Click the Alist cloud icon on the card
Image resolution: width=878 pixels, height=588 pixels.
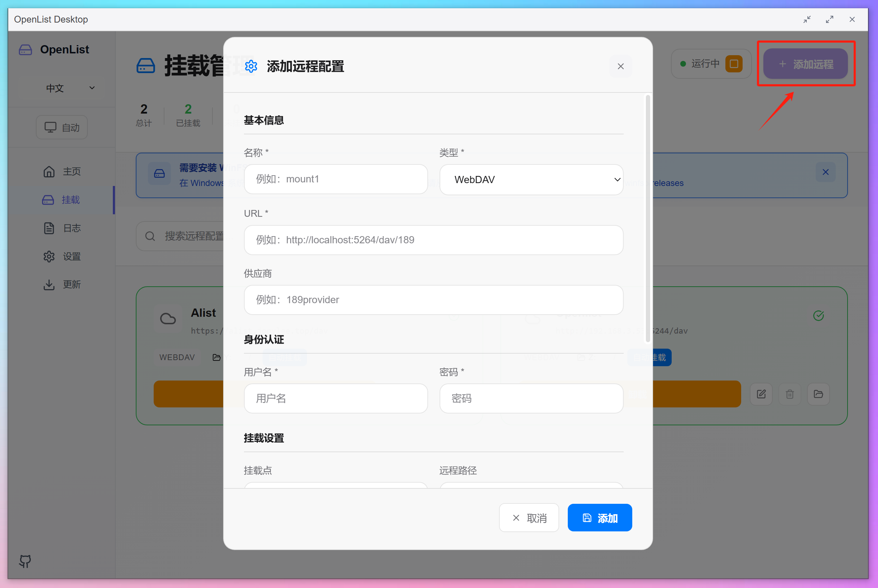click(168, 319)
